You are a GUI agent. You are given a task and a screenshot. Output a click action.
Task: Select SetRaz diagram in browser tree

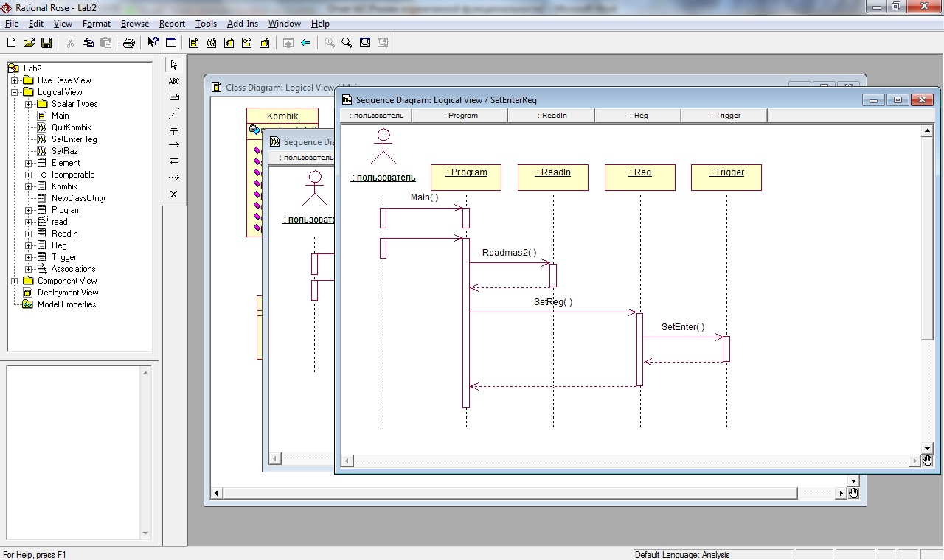(x=64, y=151)
